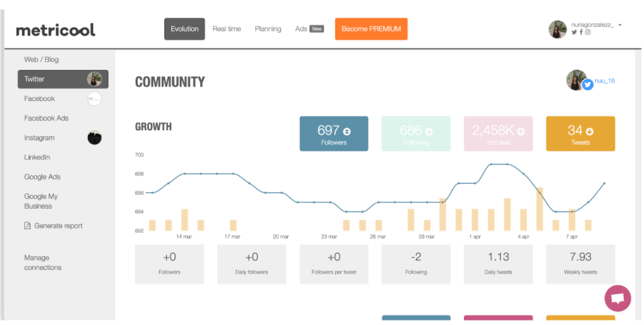This screenshot has height=325, width=644.
Task: Click the user avatar in the header
Action: tap(557, 29)
